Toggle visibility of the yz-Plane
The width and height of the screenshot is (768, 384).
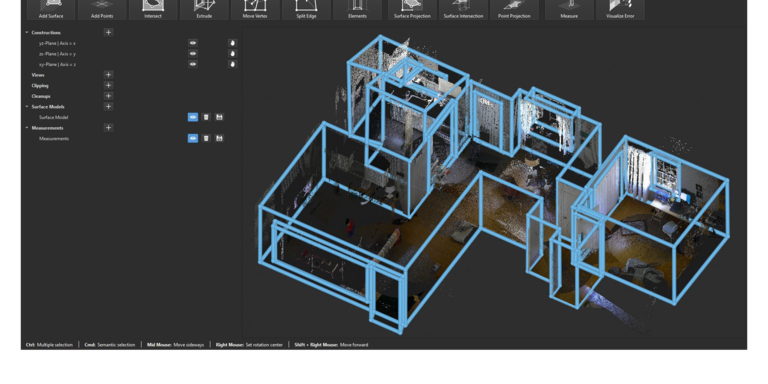click(x=193, y=43)
